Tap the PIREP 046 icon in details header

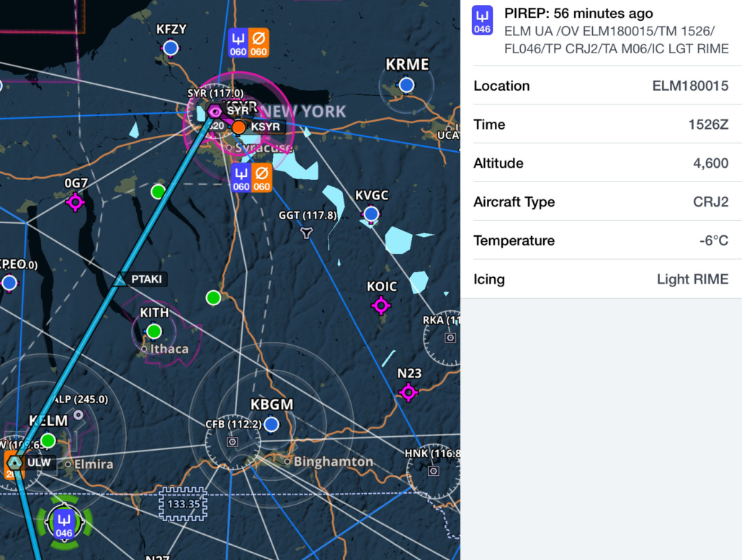coord(482,20)
